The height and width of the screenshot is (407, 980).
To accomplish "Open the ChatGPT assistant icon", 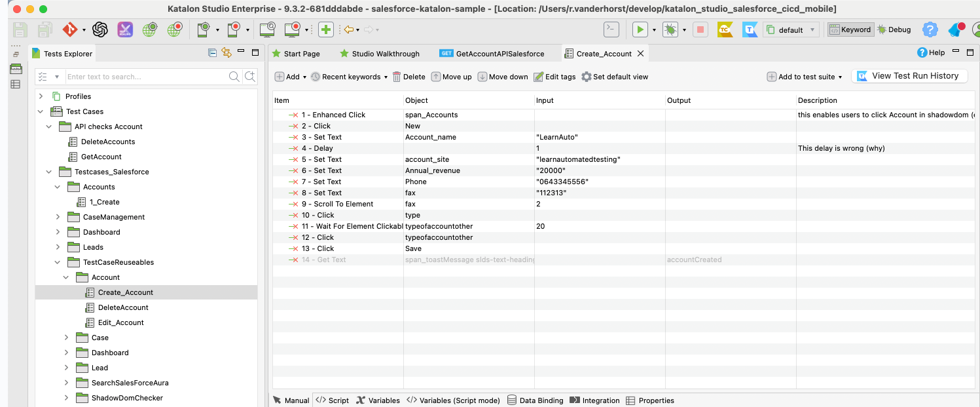I will 100,29.
